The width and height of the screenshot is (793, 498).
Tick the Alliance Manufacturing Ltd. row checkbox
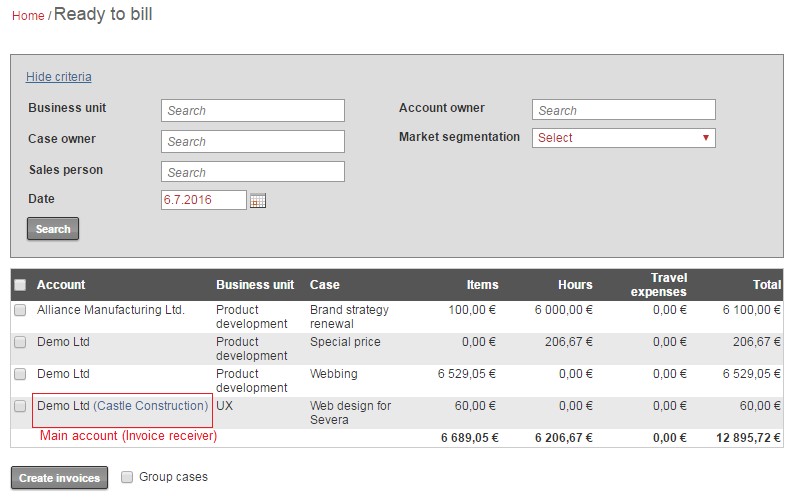(20, 311)
